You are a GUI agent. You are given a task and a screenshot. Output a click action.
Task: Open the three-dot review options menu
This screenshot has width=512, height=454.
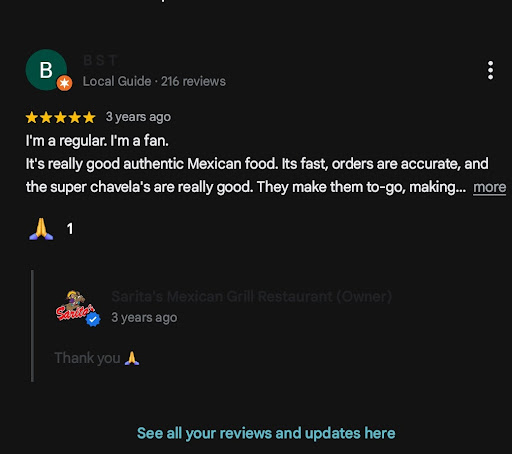[x=490, y=70]
